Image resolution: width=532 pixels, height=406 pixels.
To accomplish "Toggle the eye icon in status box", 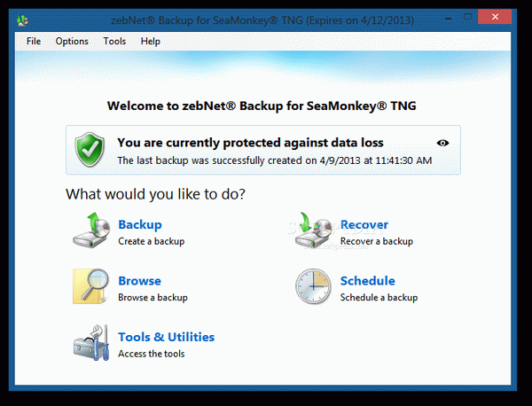I will (x=442, y=143).
